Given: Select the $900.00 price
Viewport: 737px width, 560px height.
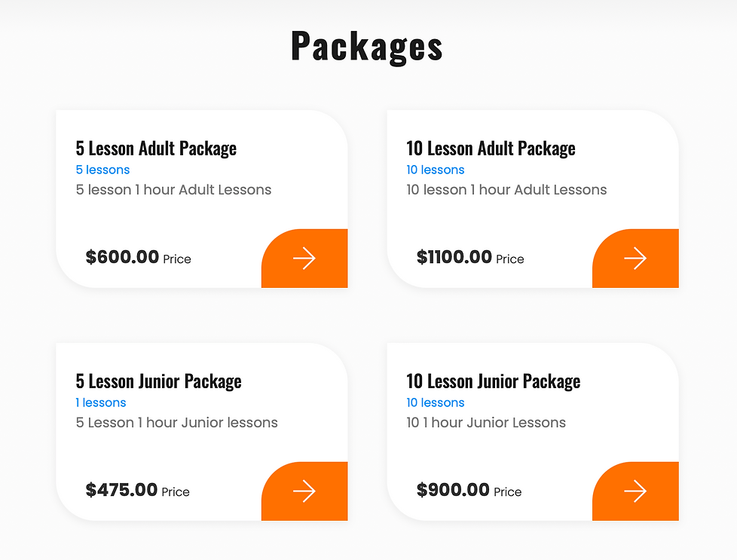Looking at the screenshot, I should (453, 490).
